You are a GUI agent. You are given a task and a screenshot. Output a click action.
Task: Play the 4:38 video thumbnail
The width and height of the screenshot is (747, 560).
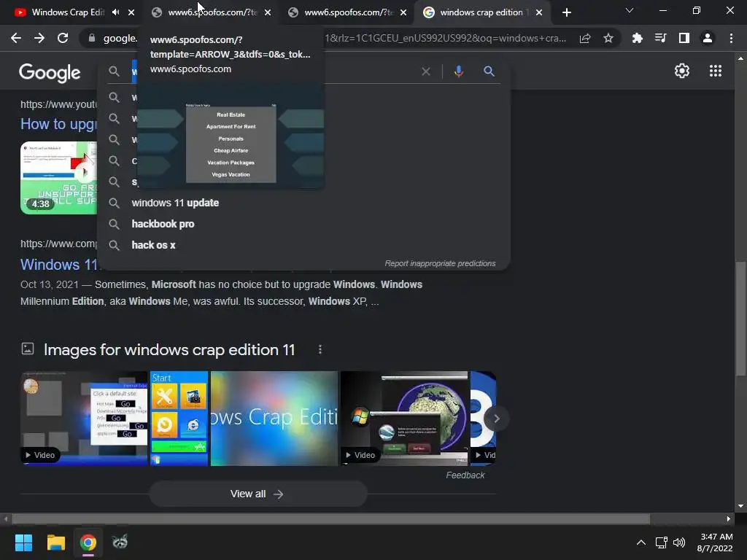[58, 178]
